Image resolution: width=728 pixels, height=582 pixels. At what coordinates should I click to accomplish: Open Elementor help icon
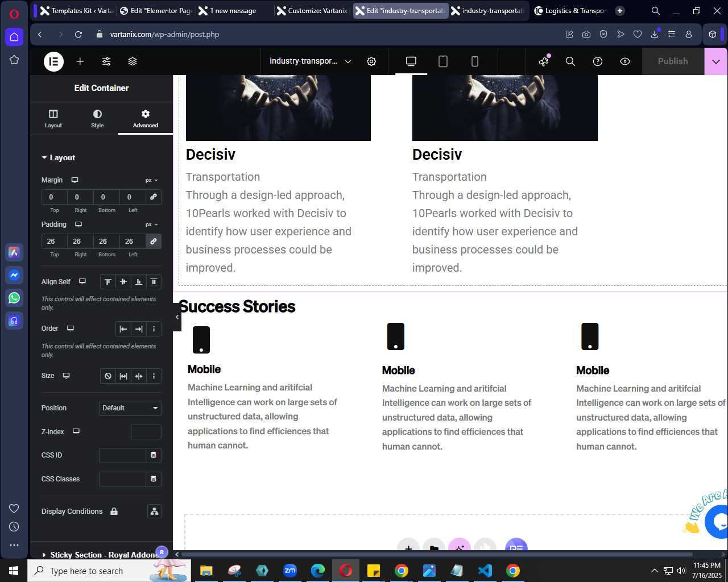point(598,61)
